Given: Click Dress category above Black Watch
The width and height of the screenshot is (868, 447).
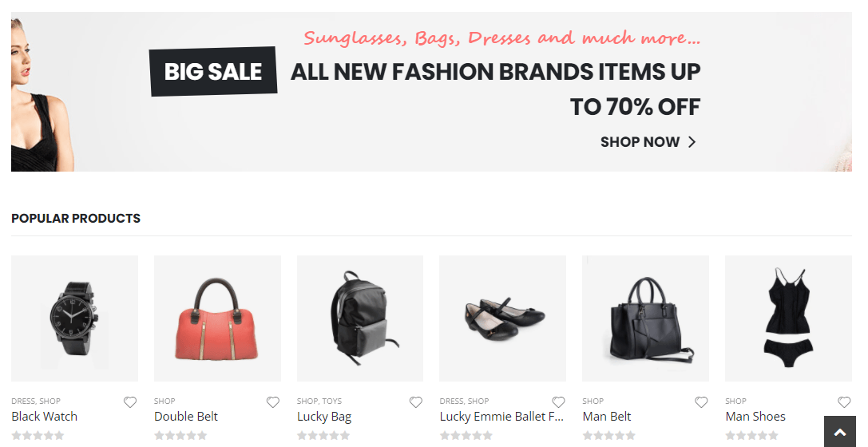Looking at the screenshot, I should [x=22, y=402].
